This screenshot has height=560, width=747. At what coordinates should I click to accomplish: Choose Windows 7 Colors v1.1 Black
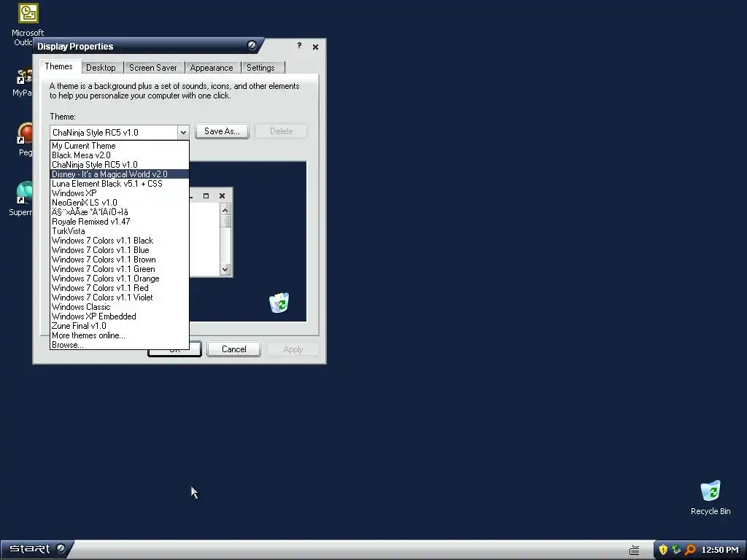tap(120, 241)
